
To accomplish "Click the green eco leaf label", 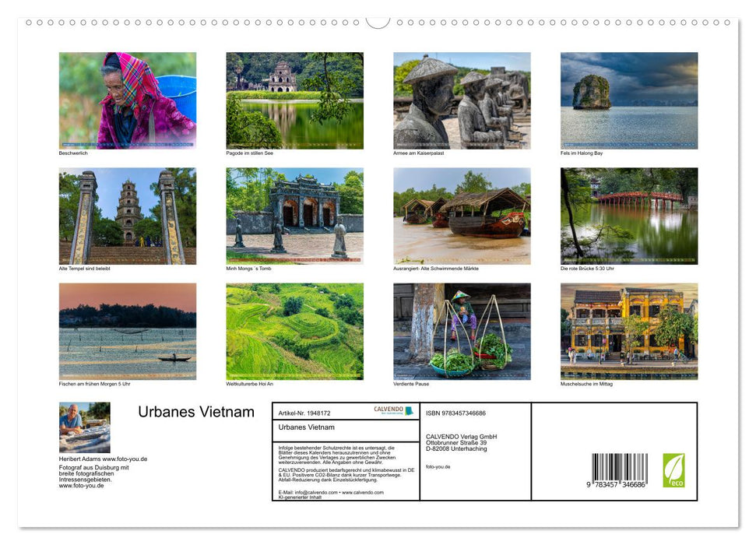I will coord(674,469).
